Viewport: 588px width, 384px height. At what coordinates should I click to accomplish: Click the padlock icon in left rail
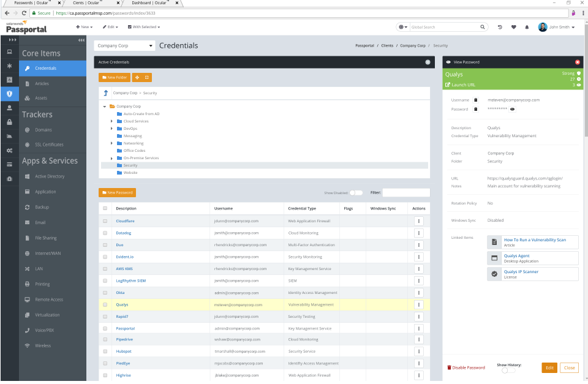(9, 122)
